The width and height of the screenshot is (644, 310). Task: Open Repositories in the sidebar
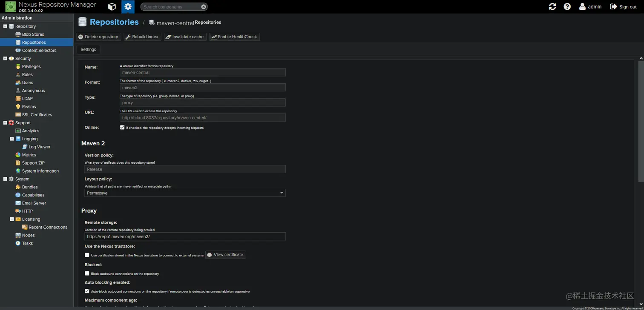[x=37, y=43]
